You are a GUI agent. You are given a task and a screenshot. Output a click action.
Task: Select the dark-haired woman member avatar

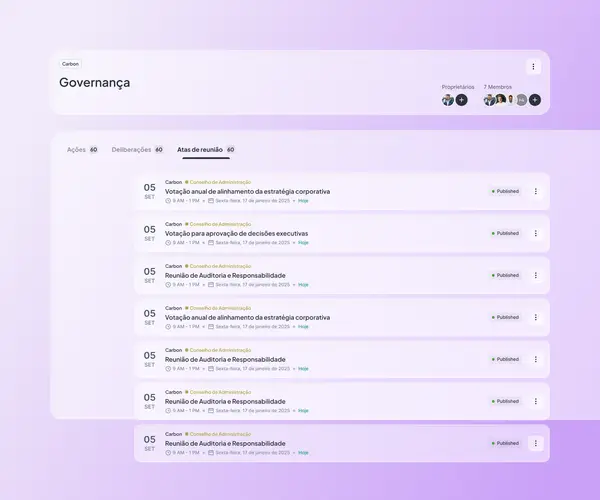tap(500, 100)
